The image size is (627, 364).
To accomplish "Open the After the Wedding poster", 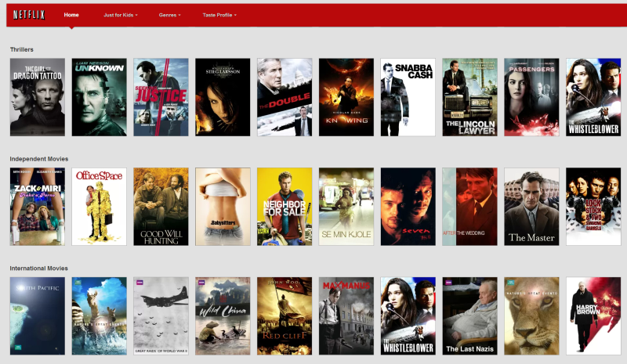I will (x=469, y=207).
